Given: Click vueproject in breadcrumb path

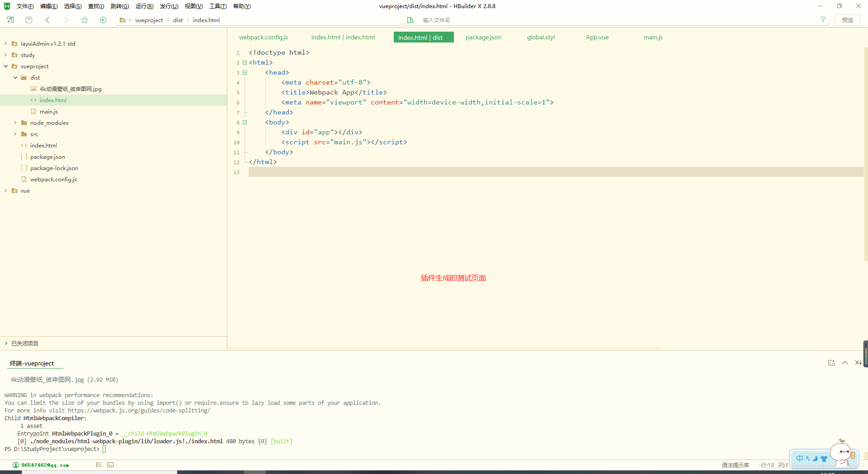Looking at the screenshot, I should point(149,20).
